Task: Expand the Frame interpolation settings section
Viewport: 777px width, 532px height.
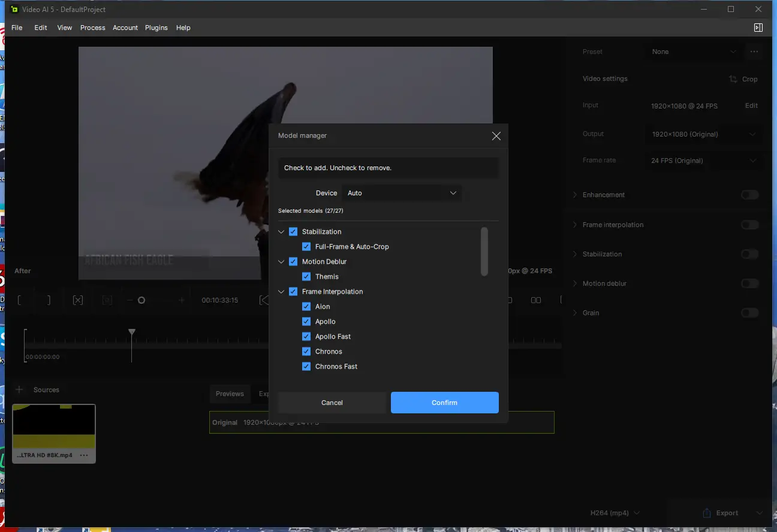Action: tap(575, 225)
